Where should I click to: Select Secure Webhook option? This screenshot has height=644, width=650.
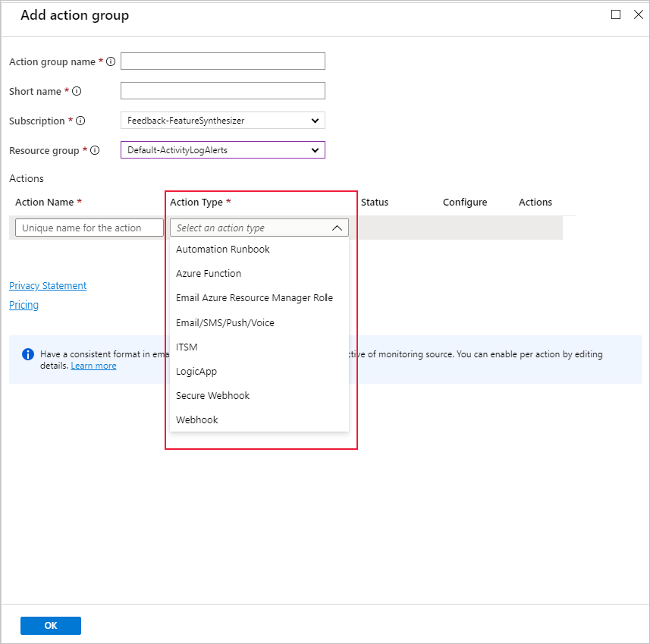(212, 395)
